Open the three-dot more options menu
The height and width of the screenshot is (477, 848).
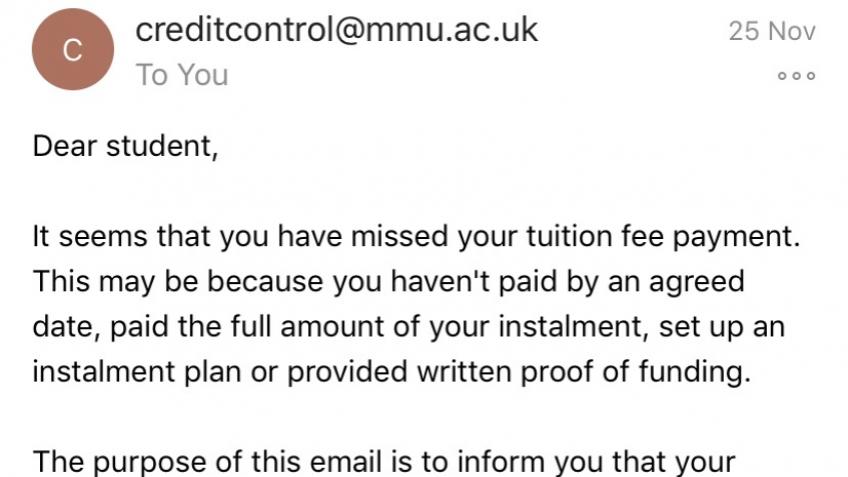(x=796, y=76)
